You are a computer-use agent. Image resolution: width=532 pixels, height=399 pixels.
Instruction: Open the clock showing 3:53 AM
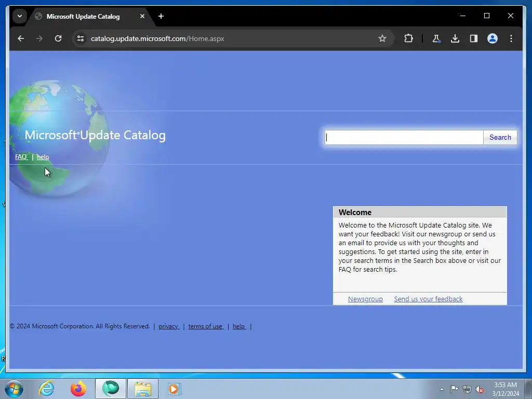pyautogui.click(x=505, y=389)
